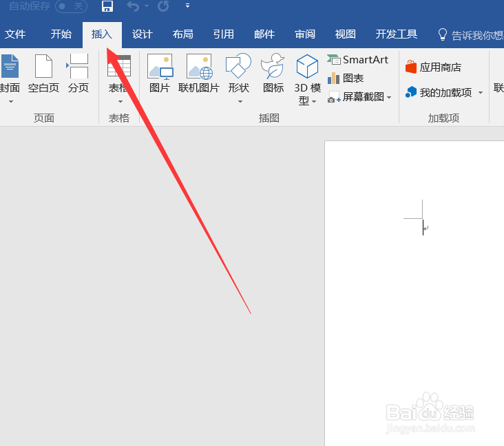Switch to the 开始 tab
The image size is (504, 446).
61,34
